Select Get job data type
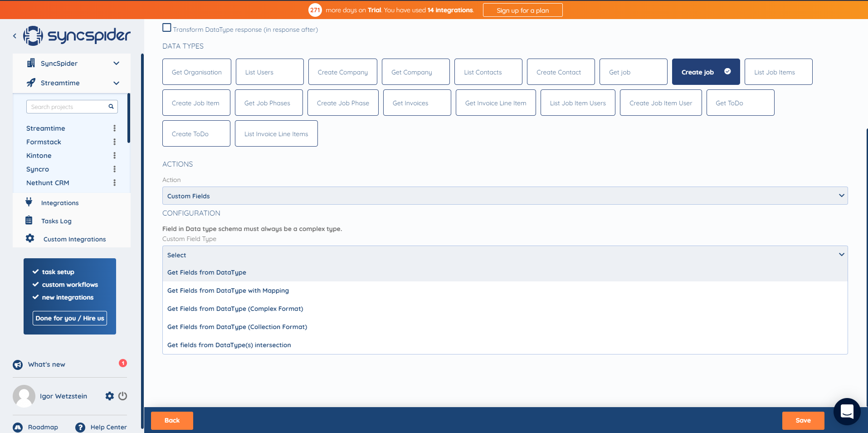Image resolution: width=868 pixels, height=433 pixels. (634, 72)
